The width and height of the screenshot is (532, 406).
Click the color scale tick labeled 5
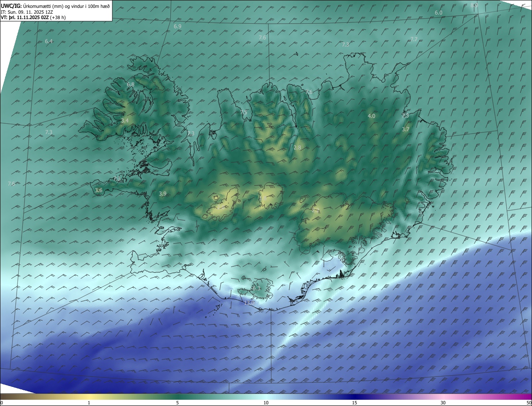[177, 403]
